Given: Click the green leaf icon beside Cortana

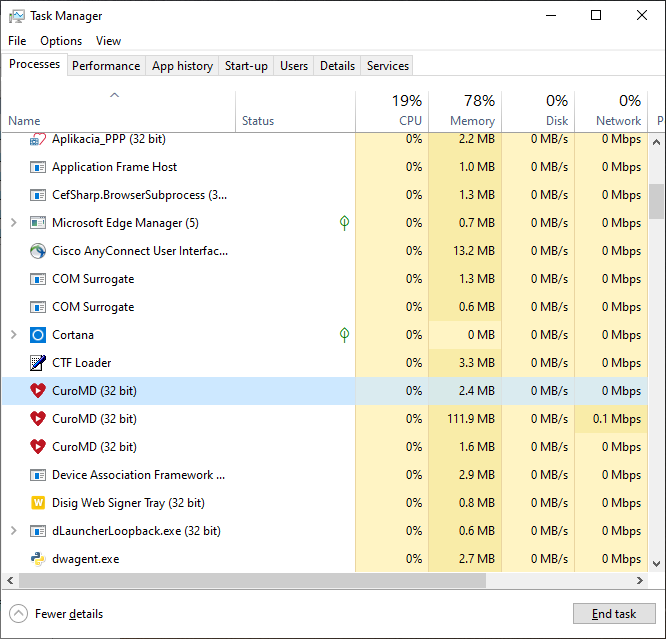Looking at the screenshot, I should click(344, 335).
